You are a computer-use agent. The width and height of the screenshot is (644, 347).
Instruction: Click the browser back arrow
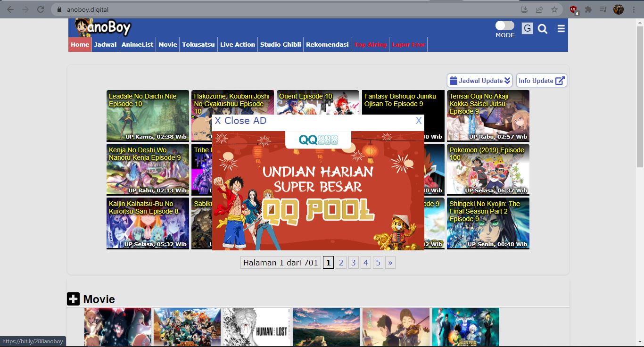tap(10, 9)
